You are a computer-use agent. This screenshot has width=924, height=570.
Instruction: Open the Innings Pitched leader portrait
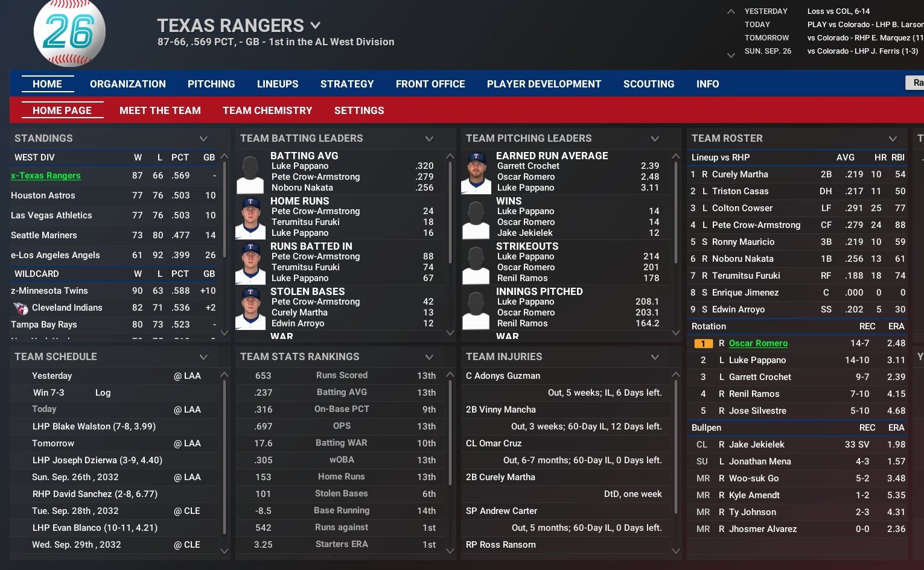(476, 308)
